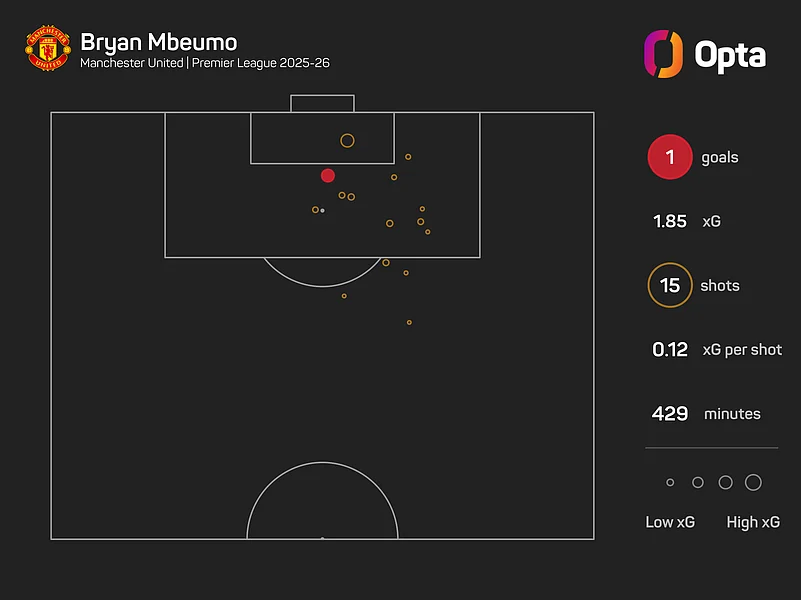801x600 pixels.
Task: Click the shot marker on penalty arc edge
Action: click(x=386, y=262)
